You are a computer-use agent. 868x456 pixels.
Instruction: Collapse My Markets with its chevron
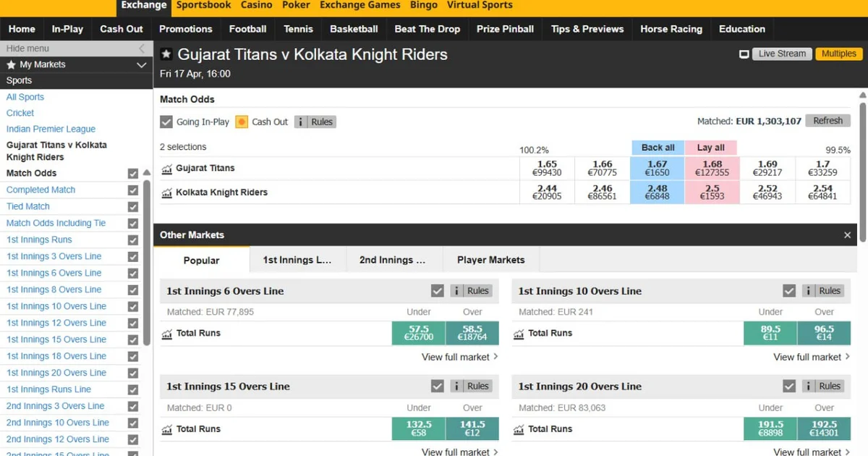pos(142,64)
